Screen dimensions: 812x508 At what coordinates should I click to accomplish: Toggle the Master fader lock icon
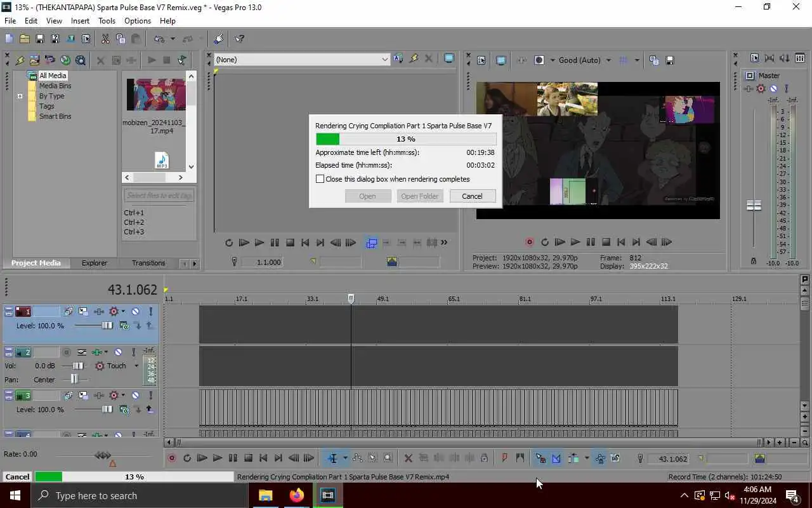coord(753,261)
